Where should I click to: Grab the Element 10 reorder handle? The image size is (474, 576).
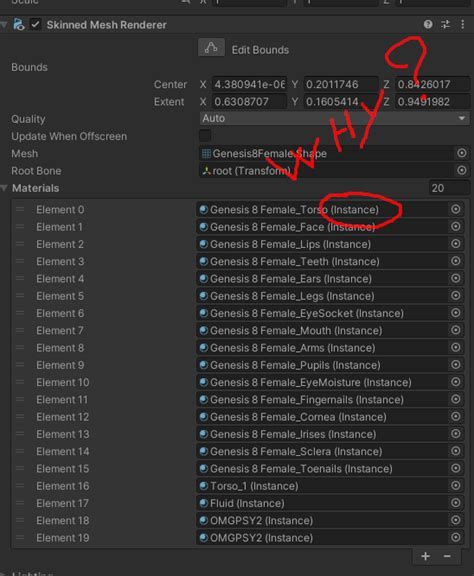(20, 382)
